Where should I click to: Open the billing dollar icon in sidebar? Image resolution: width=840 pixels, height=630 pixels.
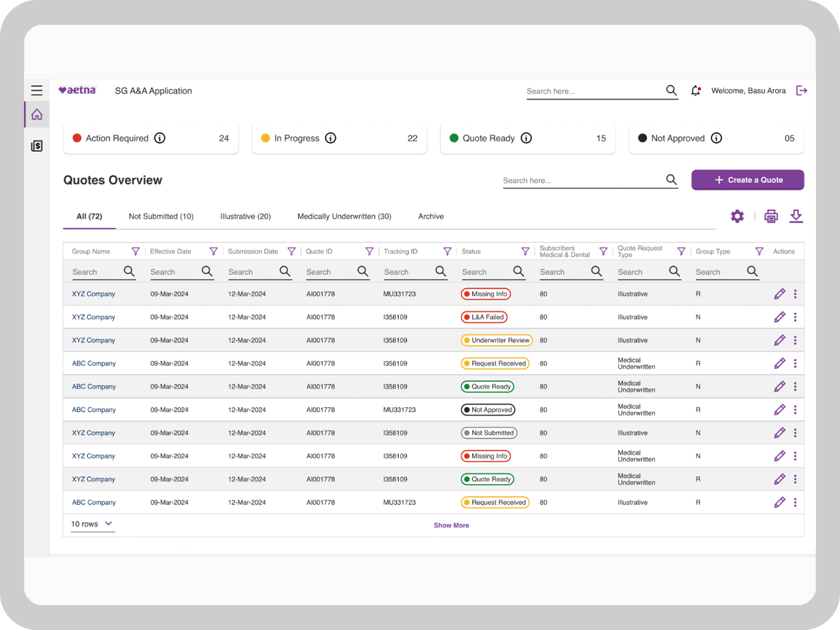coord(37,146)
